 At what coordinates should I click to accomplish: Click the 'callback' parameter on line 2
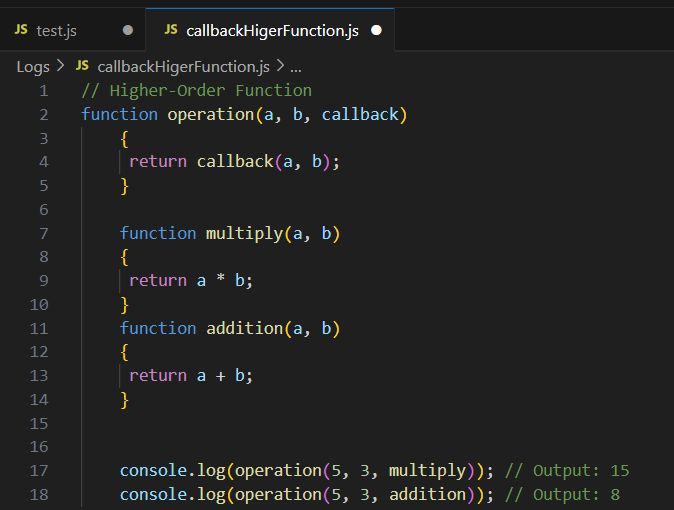click(x=360, y=114)
